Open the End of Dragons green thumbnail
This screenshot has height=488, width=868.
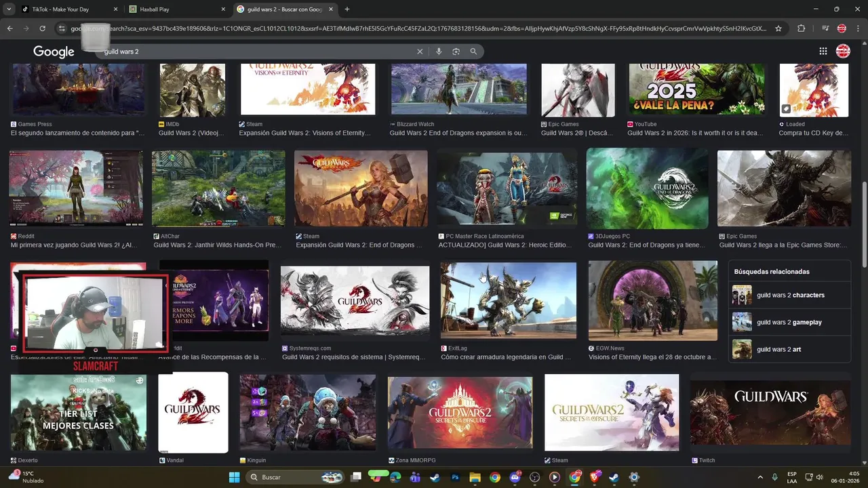[647, 188]
